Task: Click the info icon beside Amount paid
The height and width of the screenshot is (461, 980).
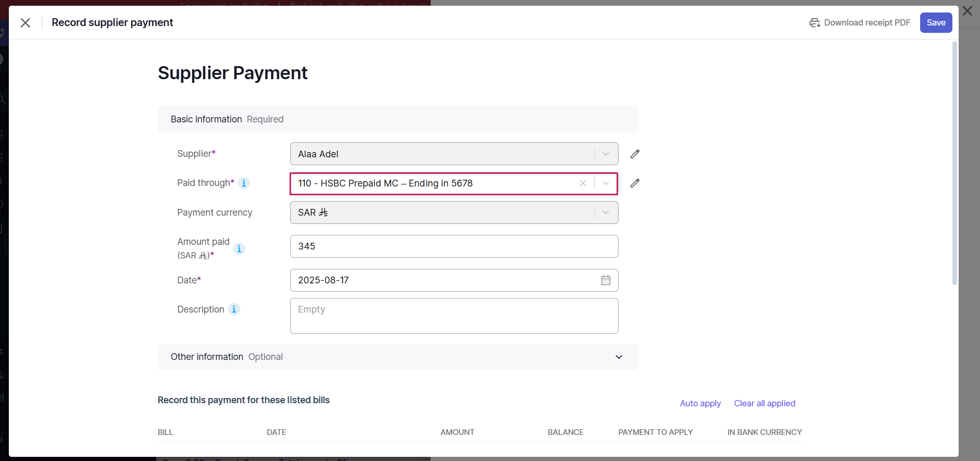Action: tap(239, 249)
